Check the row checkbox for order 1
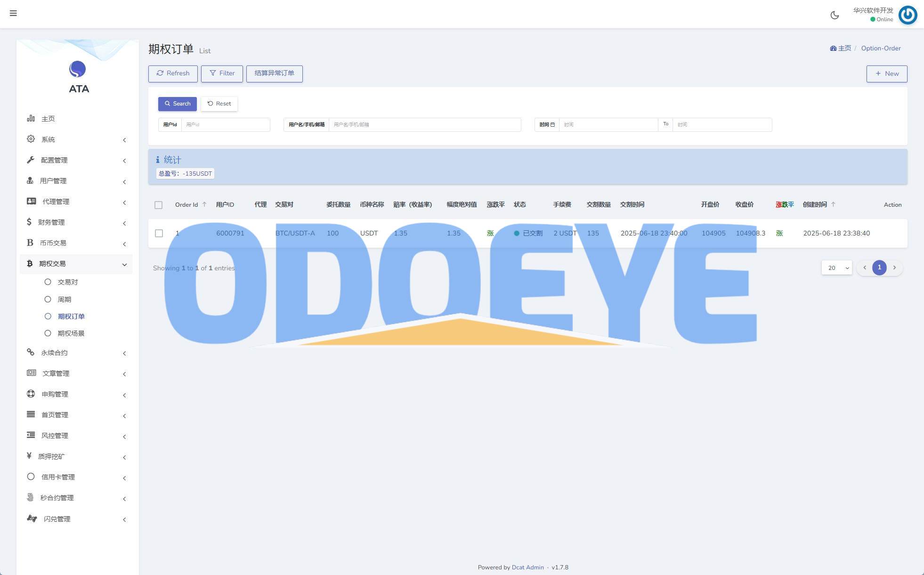The image size is (924, 575). [159, 234]
